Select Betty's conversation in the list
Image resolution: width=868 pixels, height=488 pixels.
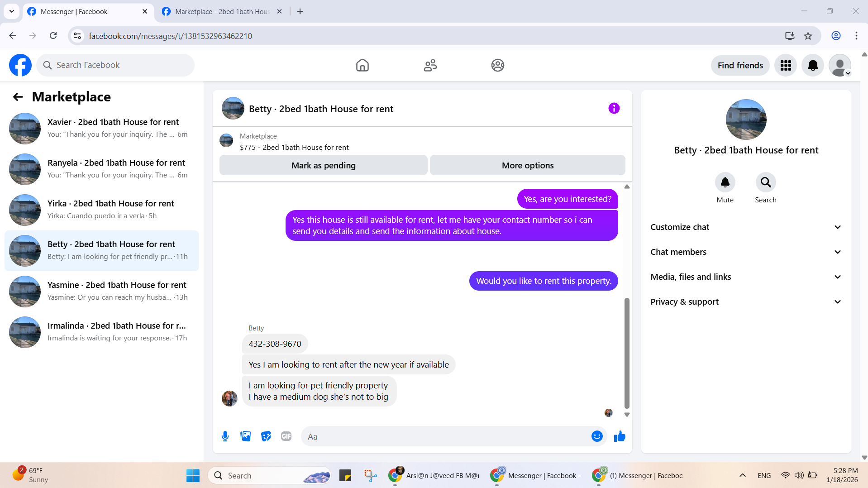tap(102, 250)
